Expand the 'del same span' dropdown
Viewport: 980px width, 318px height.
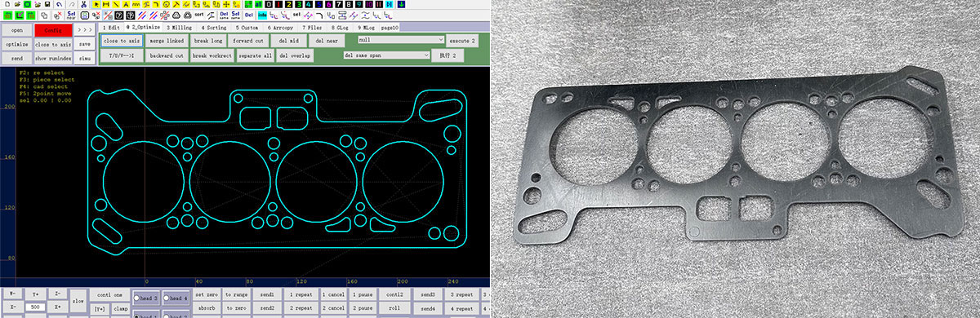[386, 55]
